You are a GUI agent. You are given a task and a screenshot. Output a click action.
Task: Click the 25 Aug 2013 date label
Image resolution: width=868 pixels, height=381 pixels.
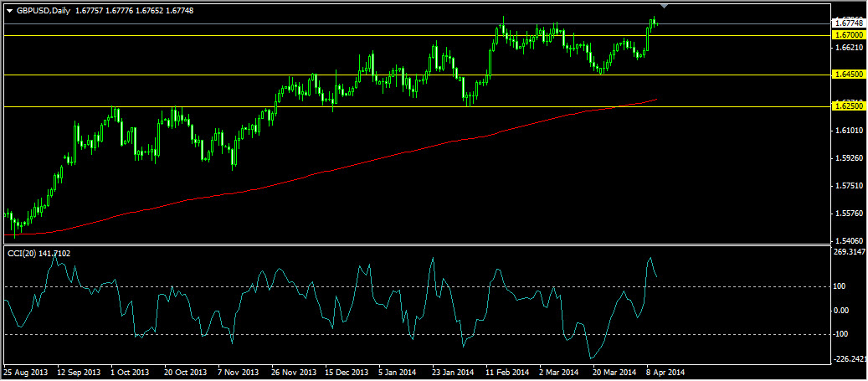coord(25,372)
